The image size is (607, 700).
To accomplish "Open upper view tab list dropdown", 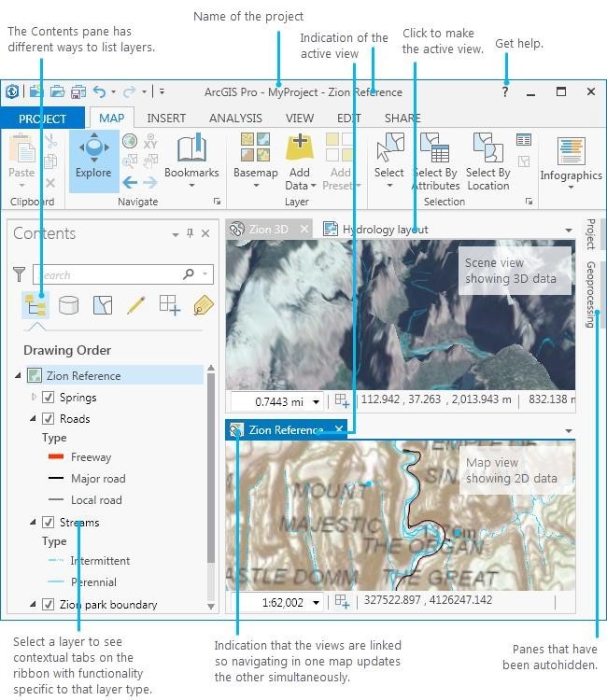I will pos(569,231).
